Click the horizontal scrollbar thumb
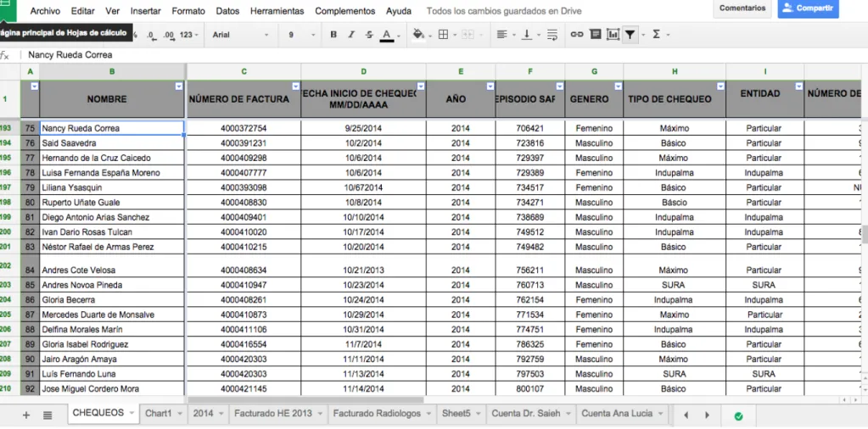Image resolution: width=868 pixels, height=429 pixels. pos(305,399)
